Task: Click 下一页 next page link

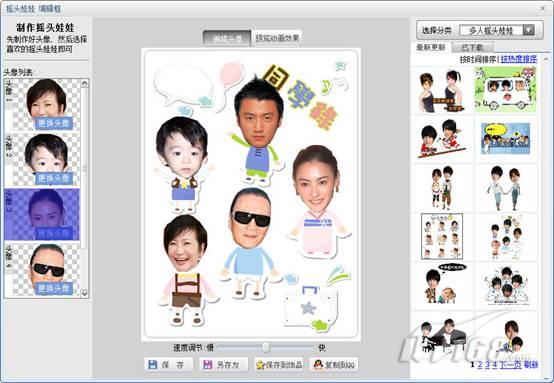Action: click(x=510, y=365)
